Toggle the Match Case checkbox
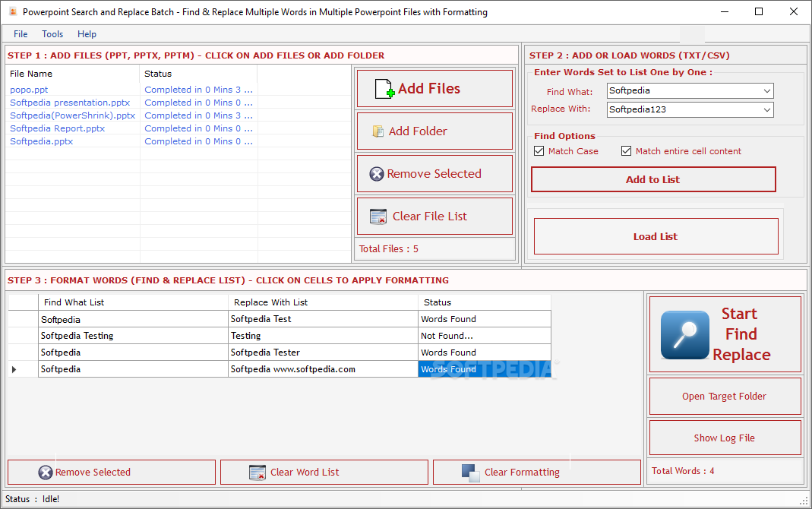 coord(539,151)
